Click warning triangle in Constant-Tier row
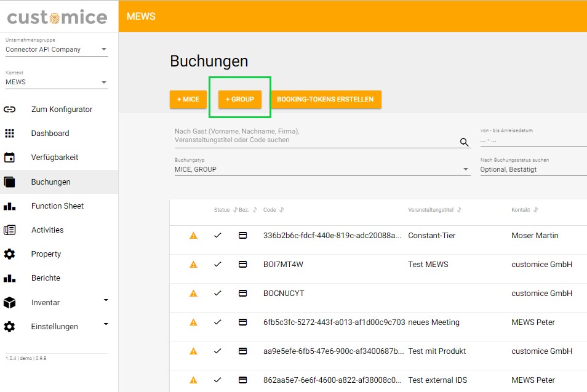Screen dimensions: 587x392 pyautogui.click(x=193, y=236)
